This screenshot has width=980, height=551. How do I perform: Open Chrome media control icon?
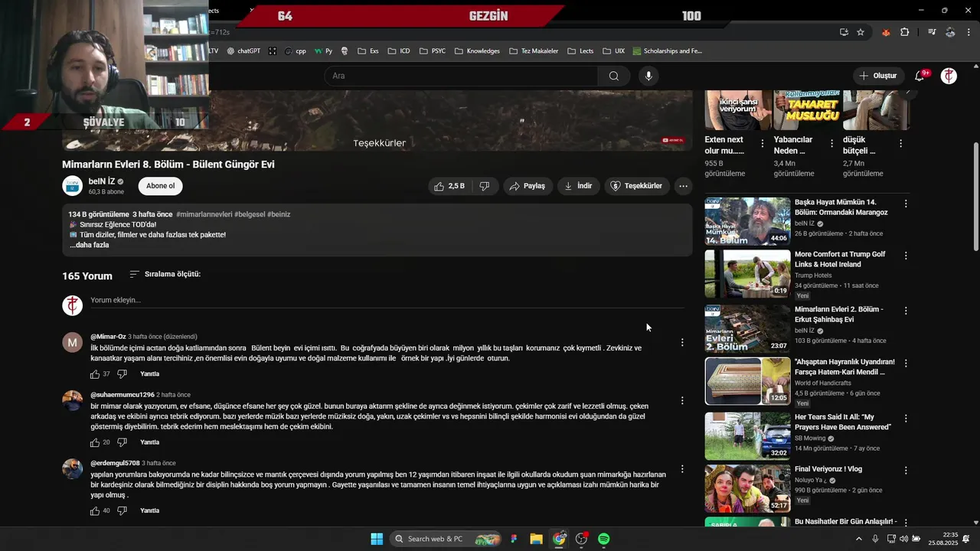pos(932,32)
